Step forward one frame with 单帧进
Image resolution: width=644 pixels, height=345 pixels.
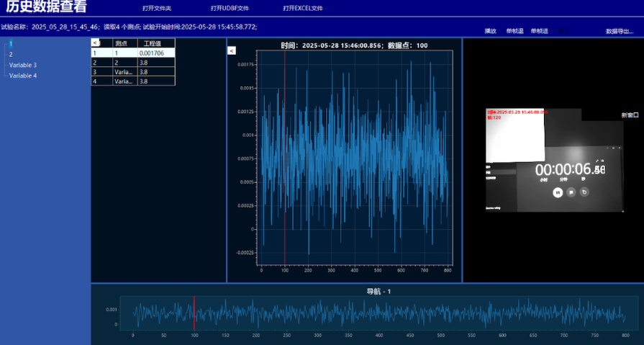pyautogui.click(x=539, y=31)
